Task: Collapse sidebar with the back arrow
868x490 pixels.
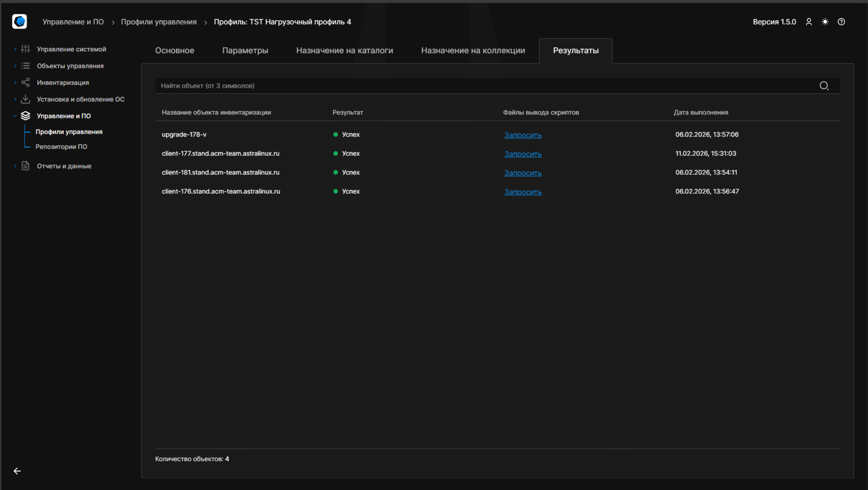Action: tap(17, 471)
